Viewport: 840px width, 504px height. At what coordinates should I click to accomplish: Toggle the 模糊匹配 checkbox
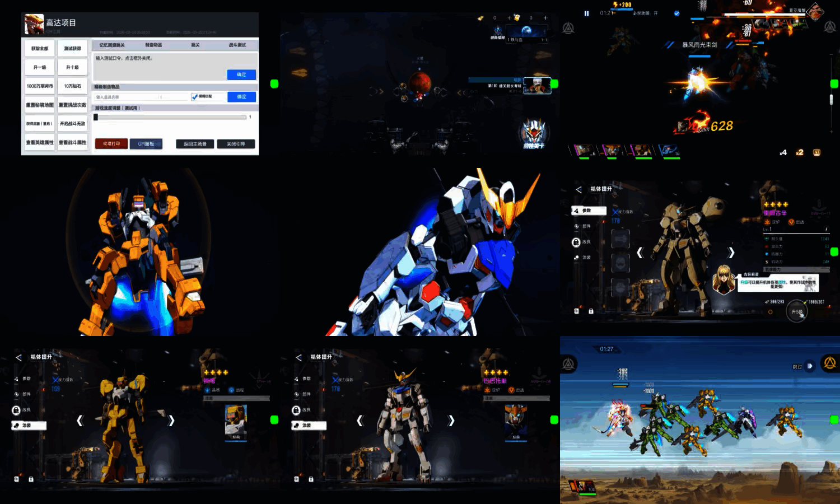coord(194,97)
